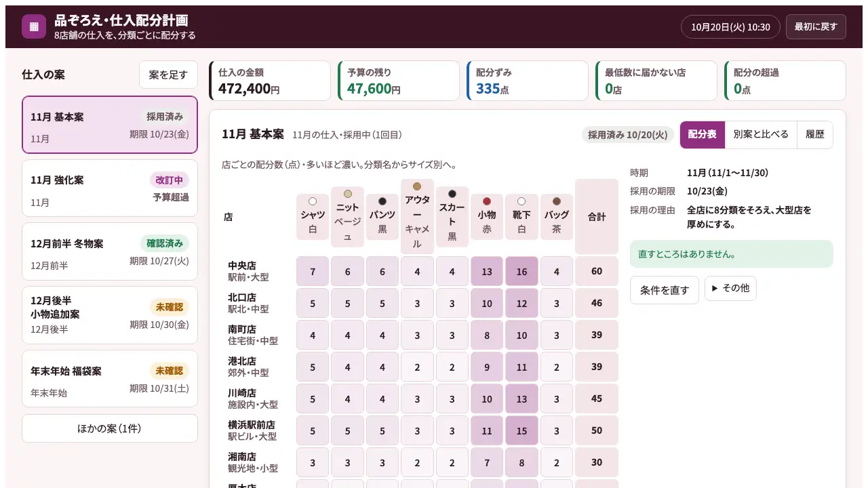
Task: Click the date chip 10月20日(火) 10:30
Action: pos(730,27)
